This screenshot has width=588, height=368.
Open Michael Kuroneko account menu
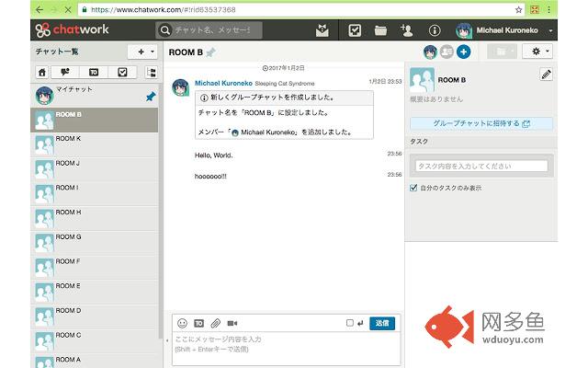[504, 30]
